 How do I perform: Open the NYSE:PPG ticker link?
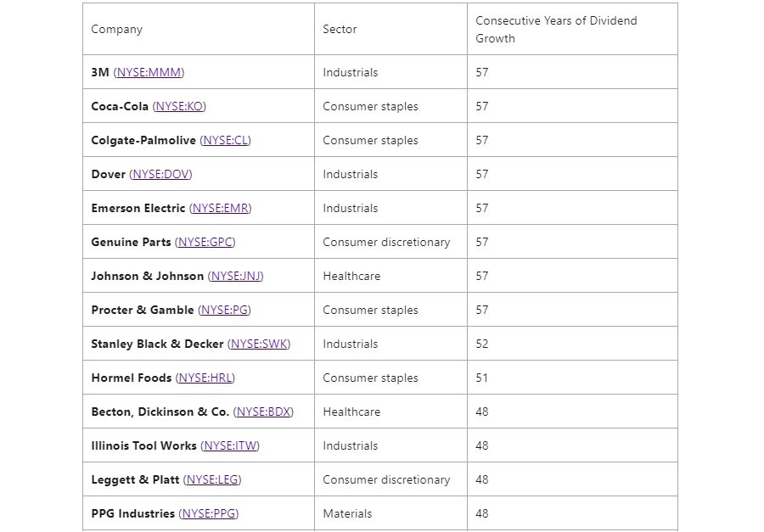[209, 513]
